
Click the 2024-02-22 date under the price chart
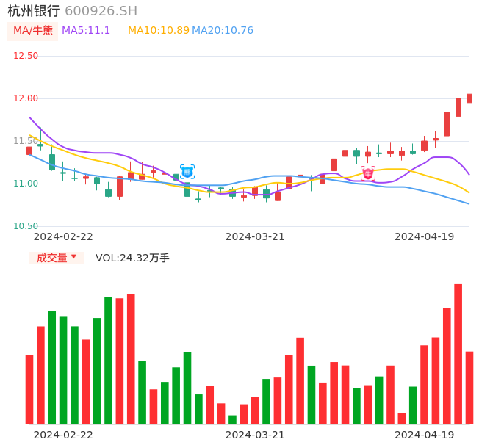(x=63, y=236)
